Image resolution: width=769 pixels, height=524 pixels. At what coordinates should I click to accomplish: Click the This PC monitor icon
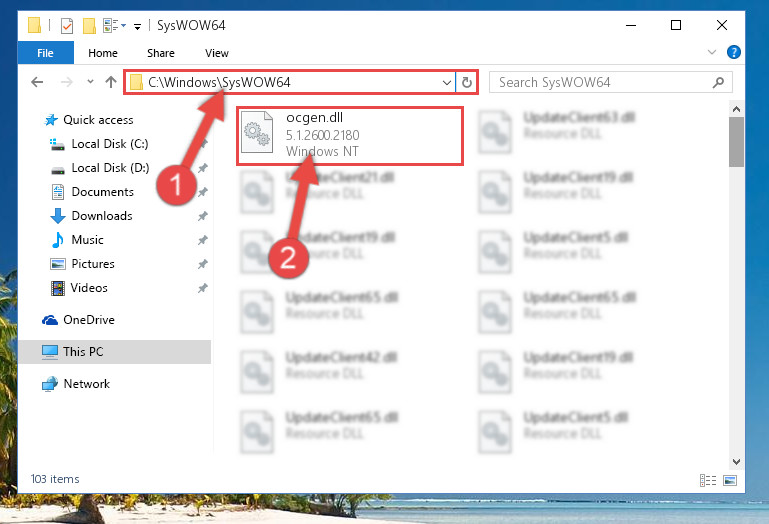tap(50, 352)
